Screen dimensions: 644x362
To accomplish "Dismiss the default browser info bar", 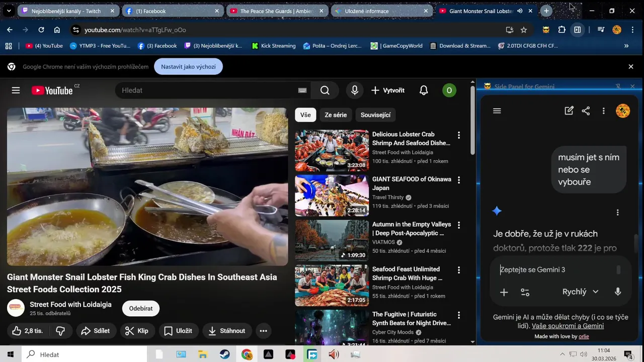I will point(631,66).
